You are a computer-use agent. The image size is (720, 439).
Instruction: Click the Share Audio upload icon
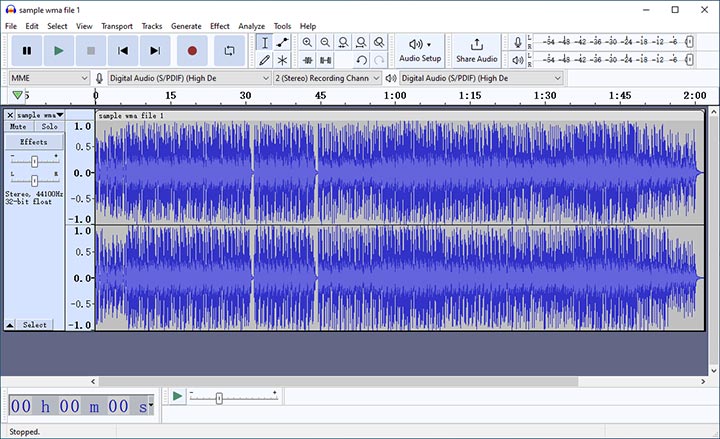click(476, 44)
